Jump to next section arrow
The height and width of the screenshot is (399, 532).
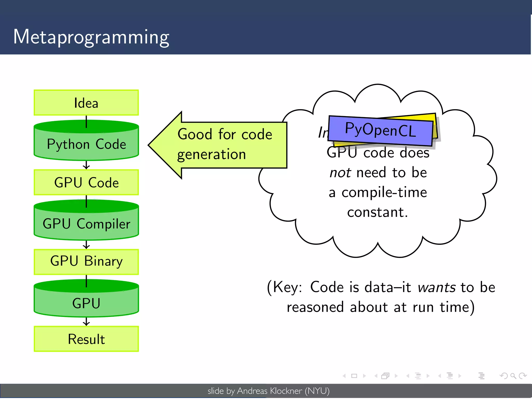pos(460,376)
